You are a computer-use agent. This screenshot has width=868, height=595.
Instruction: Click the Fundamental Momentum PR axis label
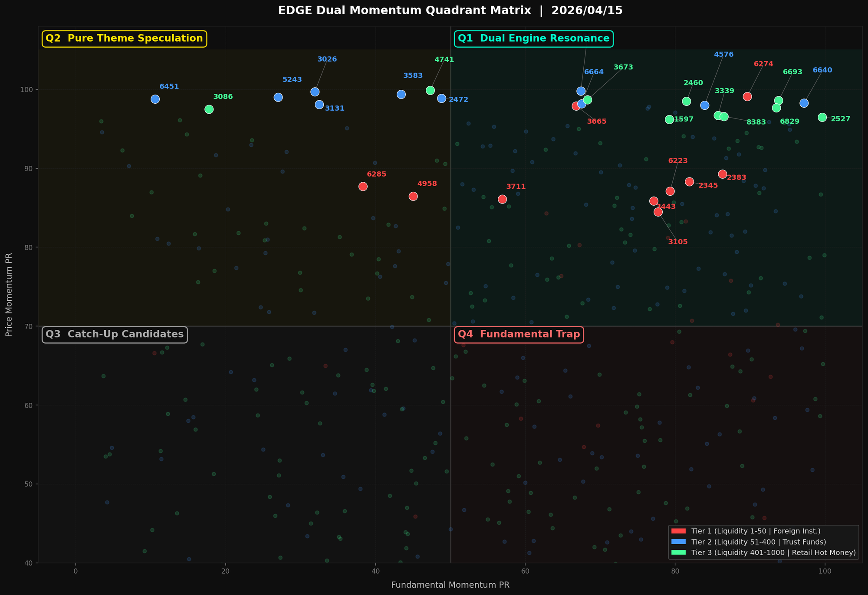450,585
